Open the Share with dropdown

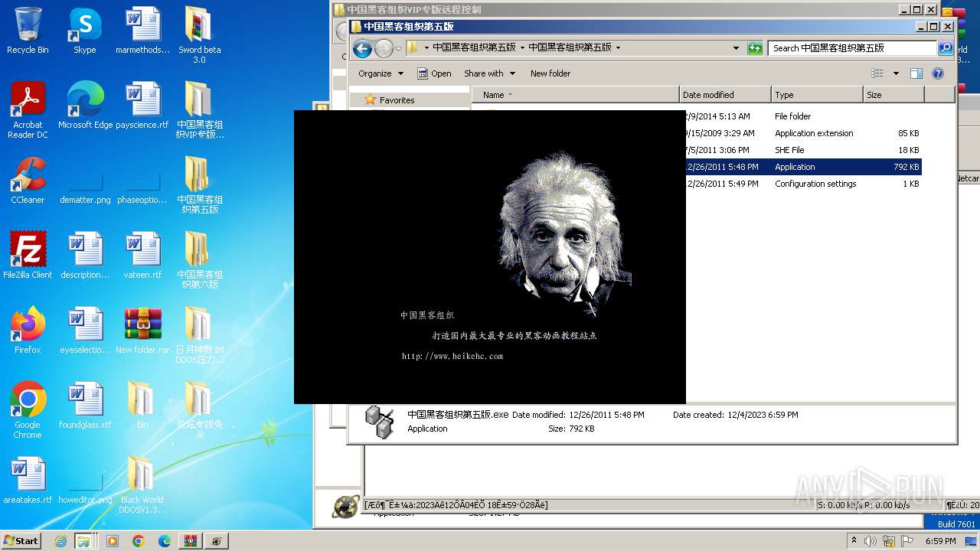coord(488,73)
